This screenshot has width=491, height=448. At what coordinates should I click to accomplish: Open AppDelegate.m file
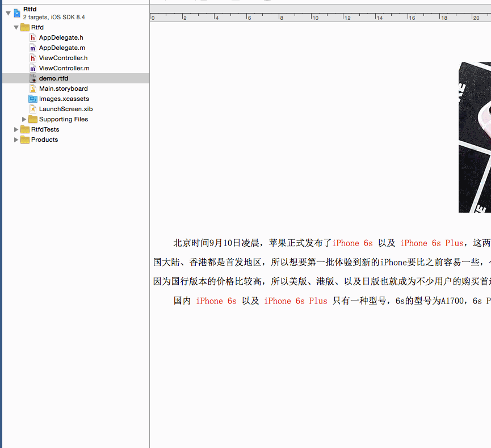(62, 48)
